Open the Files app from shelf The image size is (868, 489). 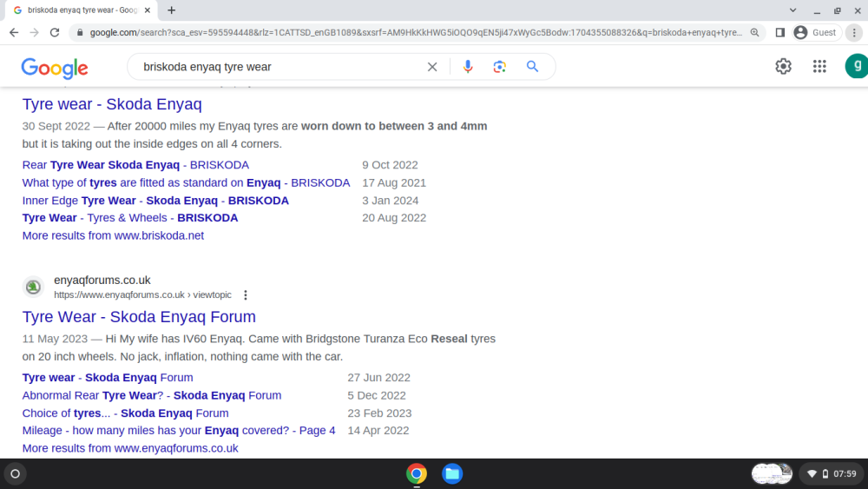coord(452,473)
